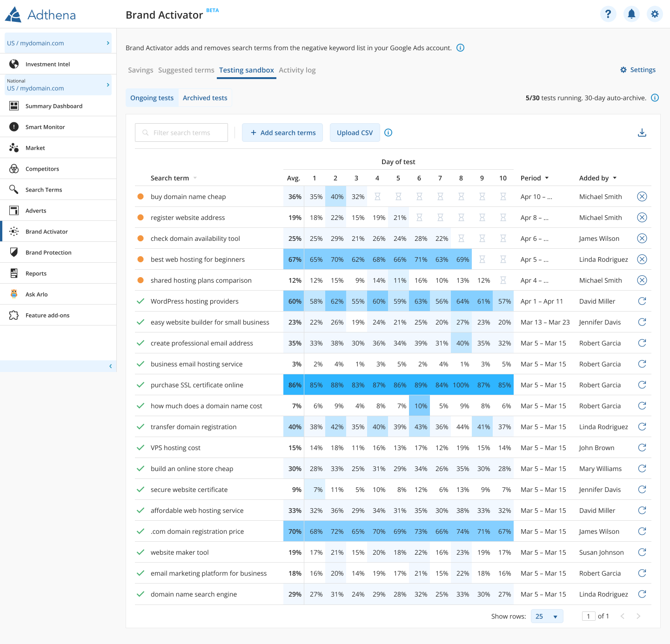Open the notifications bell

(631, 14)
